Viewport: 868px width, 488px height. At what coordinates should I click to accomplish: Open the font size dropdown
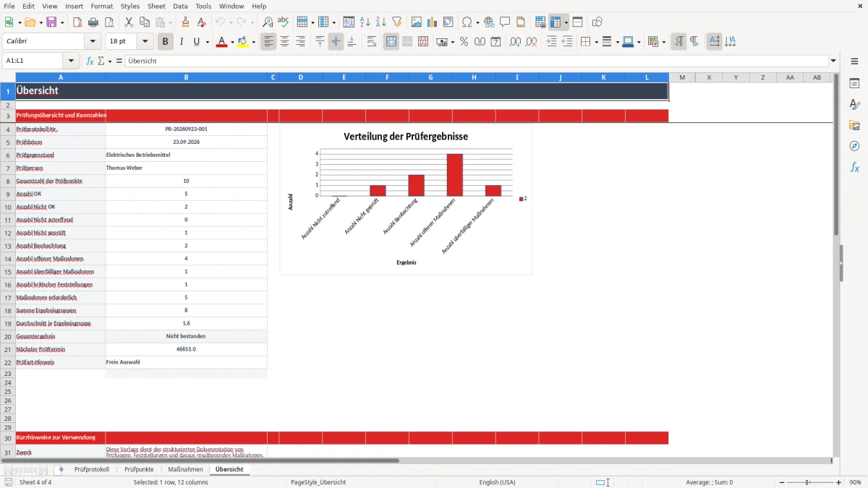[145, 42]
